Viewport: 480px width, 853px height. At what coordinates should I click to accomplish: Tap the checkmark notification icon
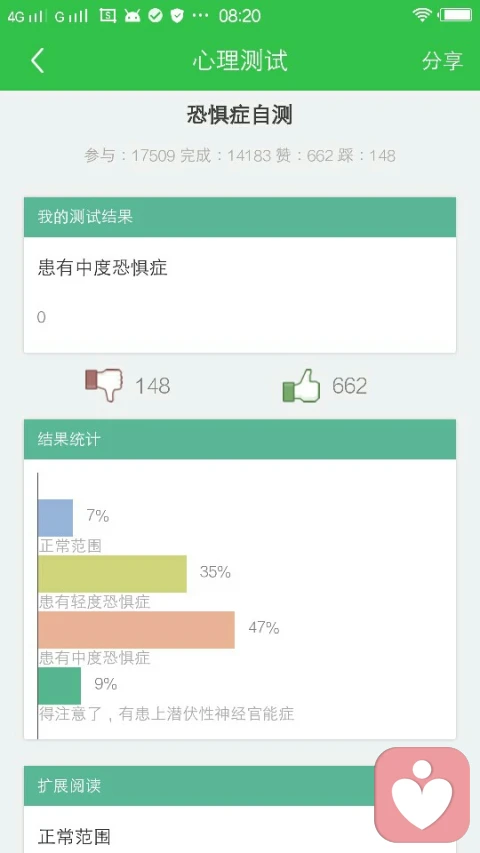click(155, 16)
